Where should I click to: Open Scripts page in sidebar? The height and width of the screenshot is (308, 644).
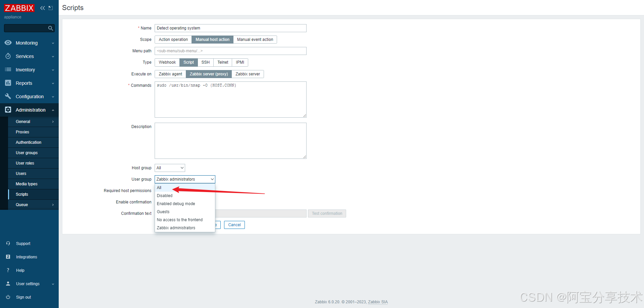click(x=33, y=194)
